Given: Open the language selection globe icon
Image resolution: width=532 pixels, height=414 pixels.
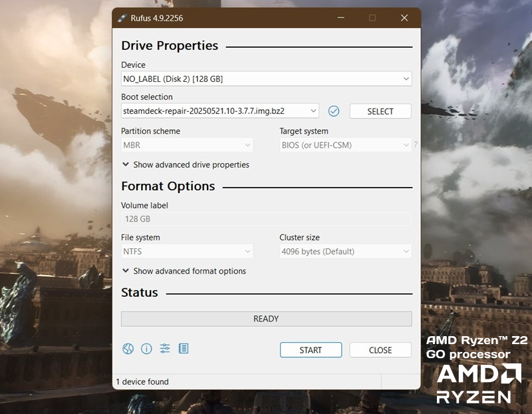Looking at the screenshot, I should 128,349.
